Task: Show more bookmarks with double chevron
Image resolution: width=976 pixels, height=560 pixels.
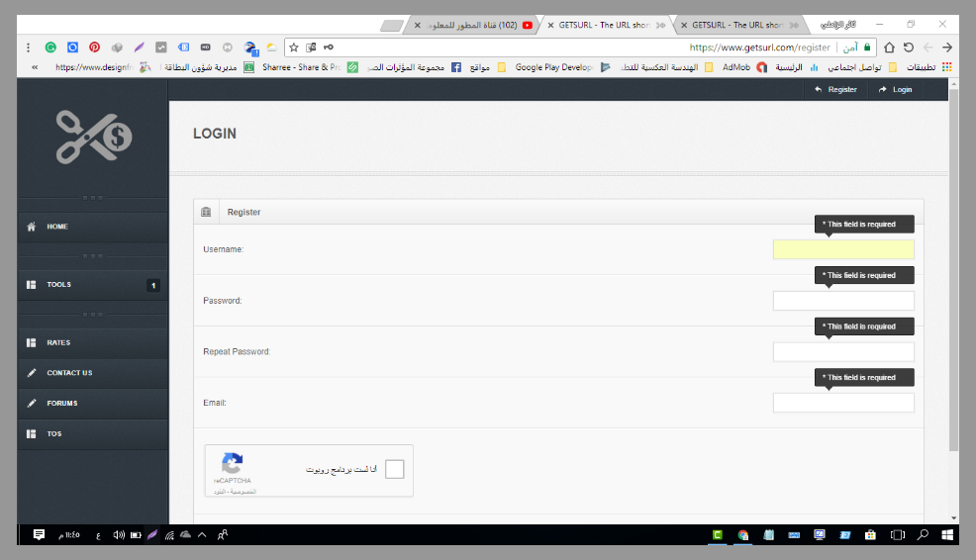Action: click(x=35, y=67)
